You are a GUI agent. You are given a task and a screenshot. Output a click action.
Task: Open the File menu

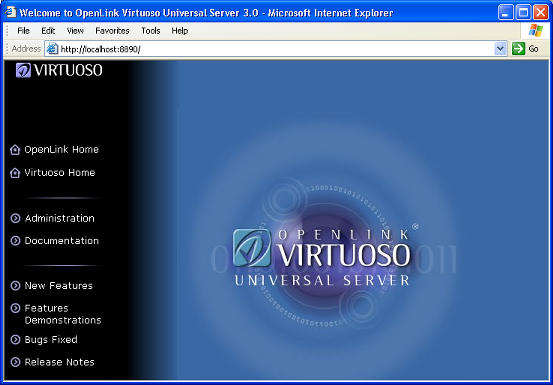(x=24, y=31)
